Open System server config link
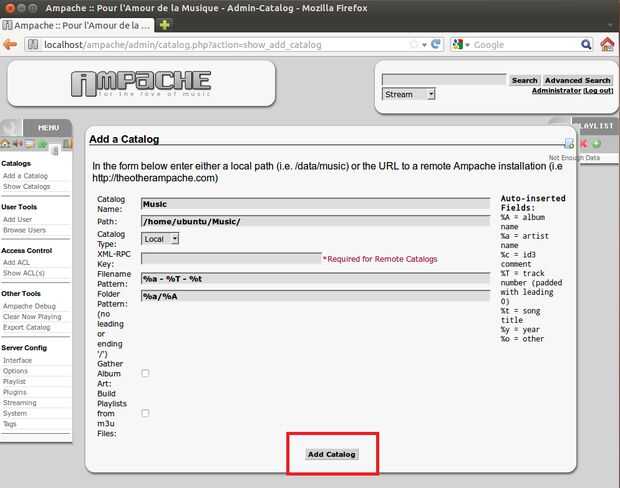620x488 pixels. tap(15, 413)
